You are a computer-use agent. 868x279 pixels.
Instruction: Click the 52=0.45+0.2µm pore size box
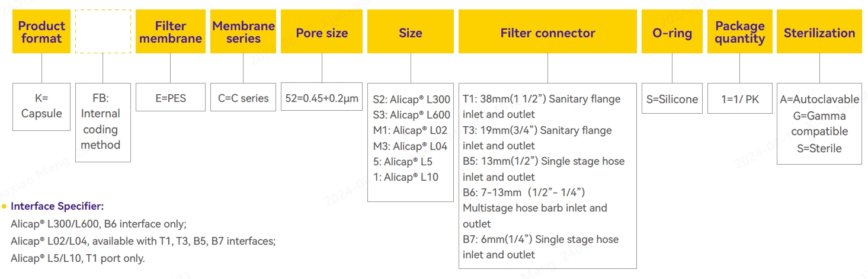[x=322, y=98]
